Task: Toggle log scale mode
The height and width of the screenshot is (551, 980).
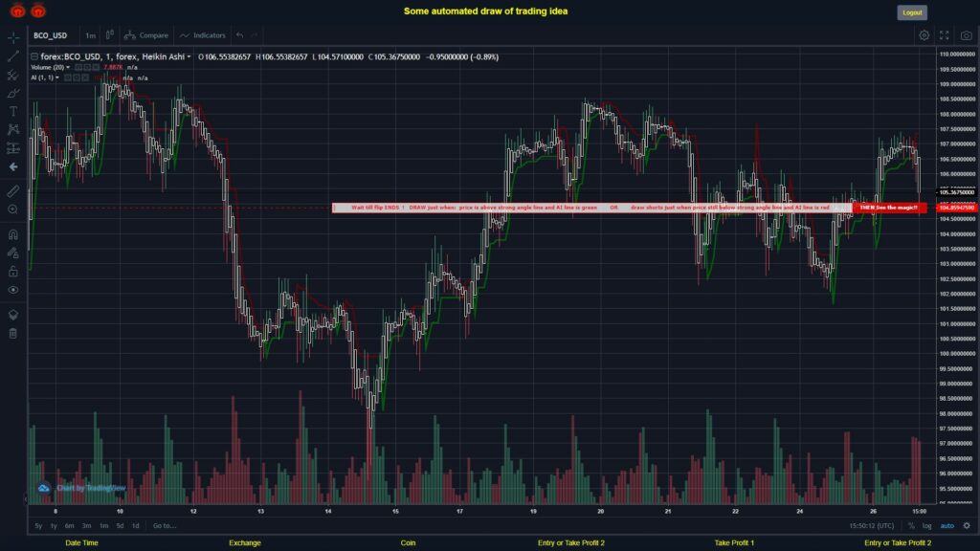Action: click(x=926, y=526)
